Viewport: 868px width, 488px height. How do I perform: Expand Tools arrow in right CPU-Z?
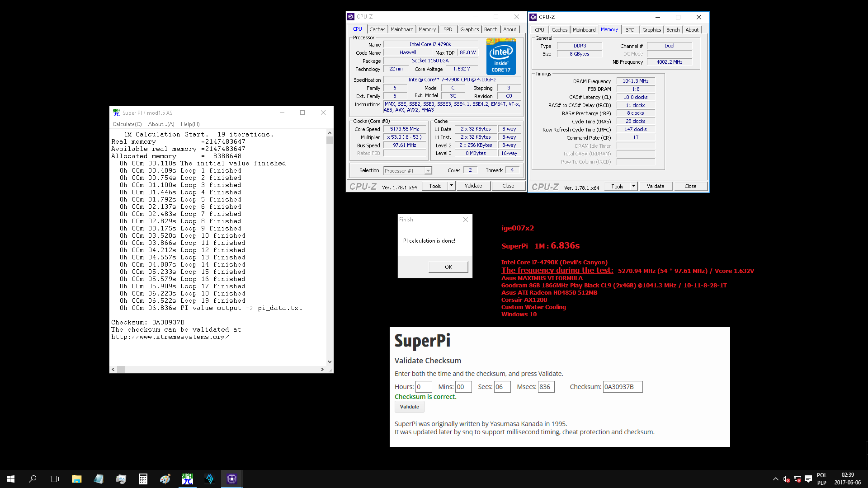pyautogui.click(x=633, y=186)
